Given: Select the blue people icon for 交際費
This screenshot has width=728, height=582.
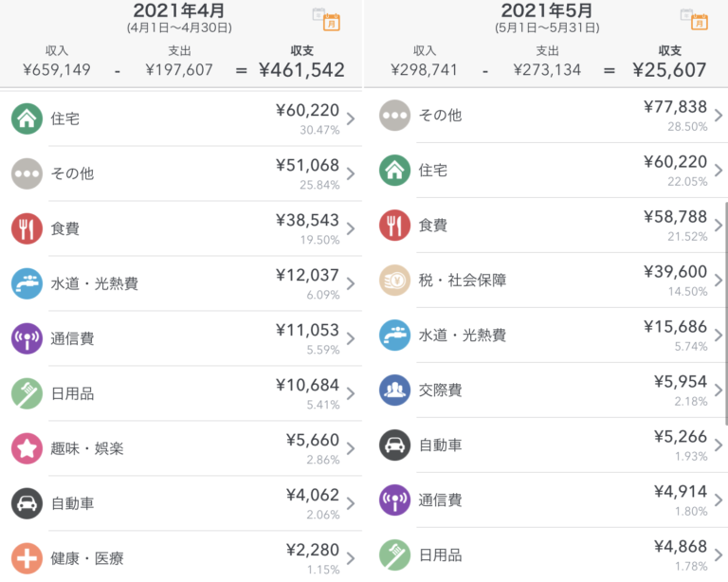Looking at the screenshot, I should pos(394,390).
